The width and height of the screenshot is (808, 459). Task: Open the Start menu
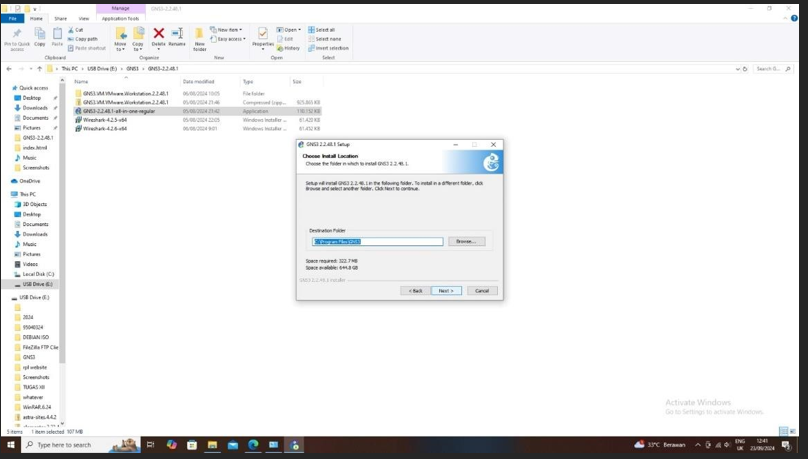coord(10,445)
